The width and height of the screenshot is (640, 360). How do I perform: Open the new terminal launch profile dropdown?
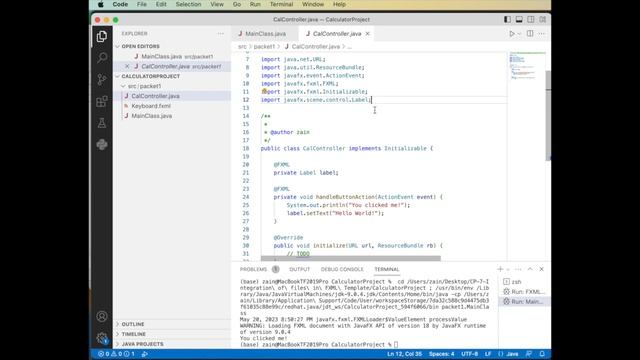pos(508,269)
